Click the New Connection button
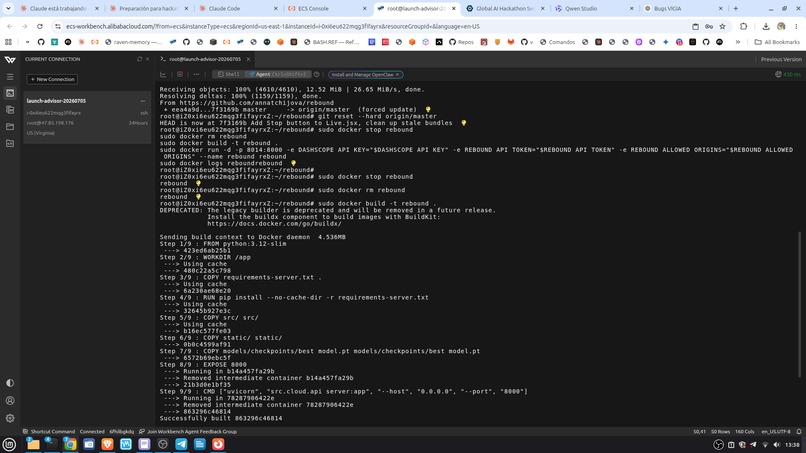The width and height of the screenshot is (806, 453). [x=52, y=79]
